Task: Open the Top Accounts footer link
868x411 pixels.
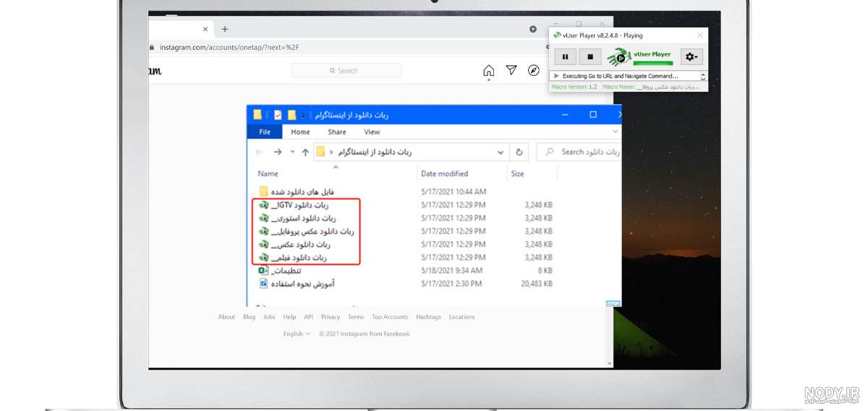Action: pyautogui.click(x=390, y=317)
